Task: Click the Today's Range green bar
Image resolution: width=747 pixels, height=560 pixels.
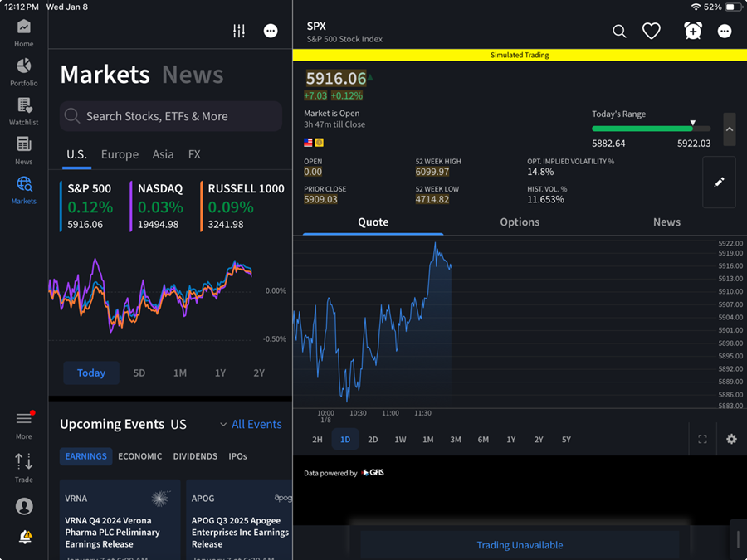Action: point(642,129)
